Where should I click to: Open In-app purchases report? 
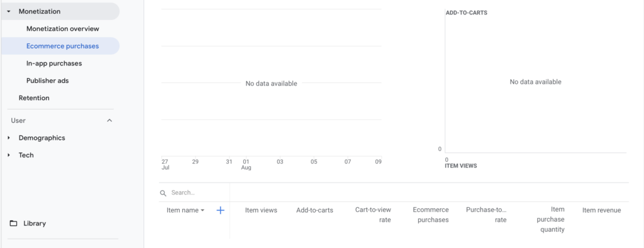[x=54, y=64]
